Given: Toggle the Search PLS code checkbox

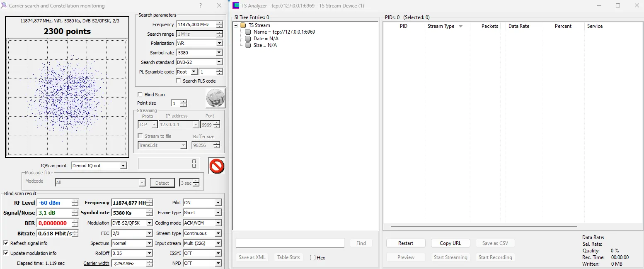Looking at the screenshot, I should [x=178, y=81].
